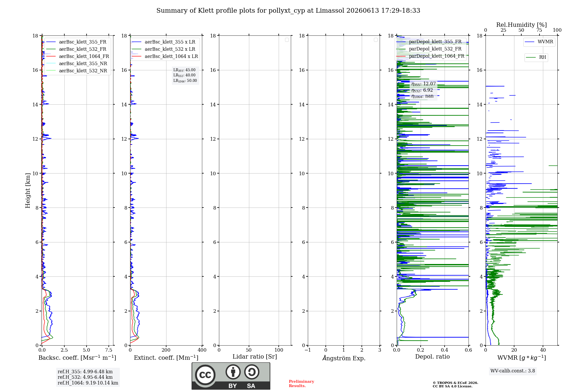577x392 pixels.
Task: Click the WVMR legend entry
Action: 539,42
